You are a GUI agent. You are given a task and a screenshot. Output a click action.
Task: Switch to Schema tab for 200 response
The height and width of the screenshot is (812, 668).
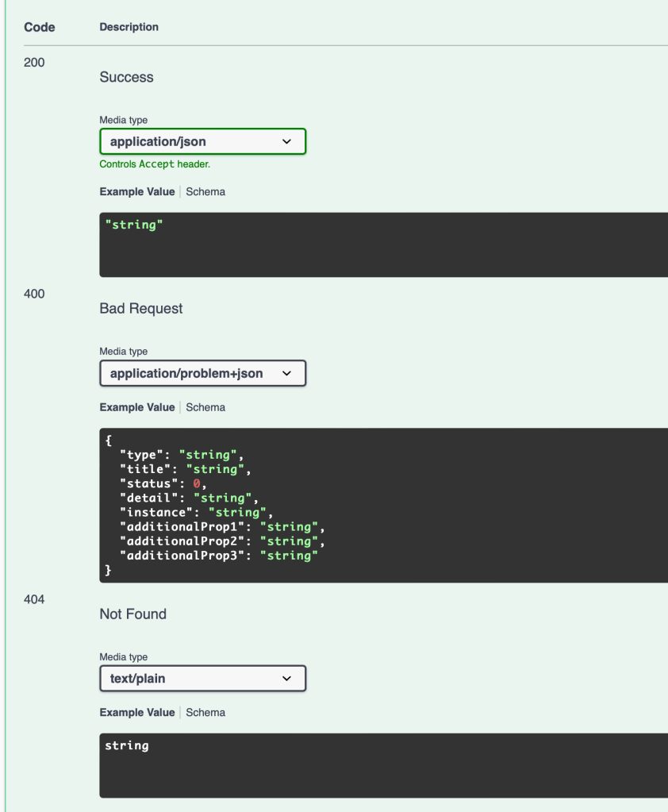click(205, 191)
